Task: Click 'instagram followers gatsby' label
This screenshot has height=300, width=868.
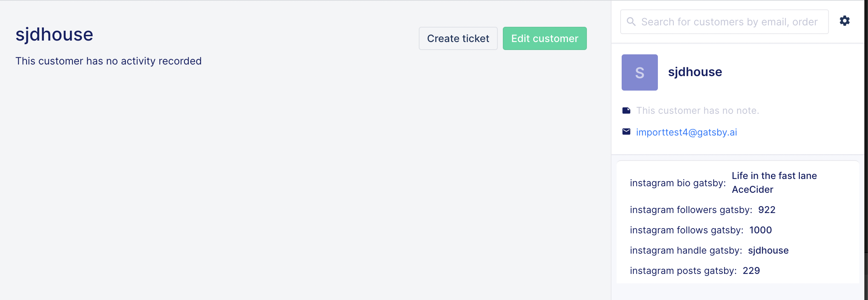Action: coord(691,210)
